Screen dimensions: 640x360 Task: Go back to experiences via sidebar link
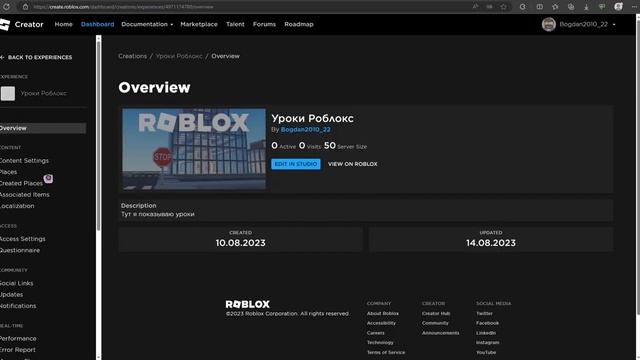point(36,57)
